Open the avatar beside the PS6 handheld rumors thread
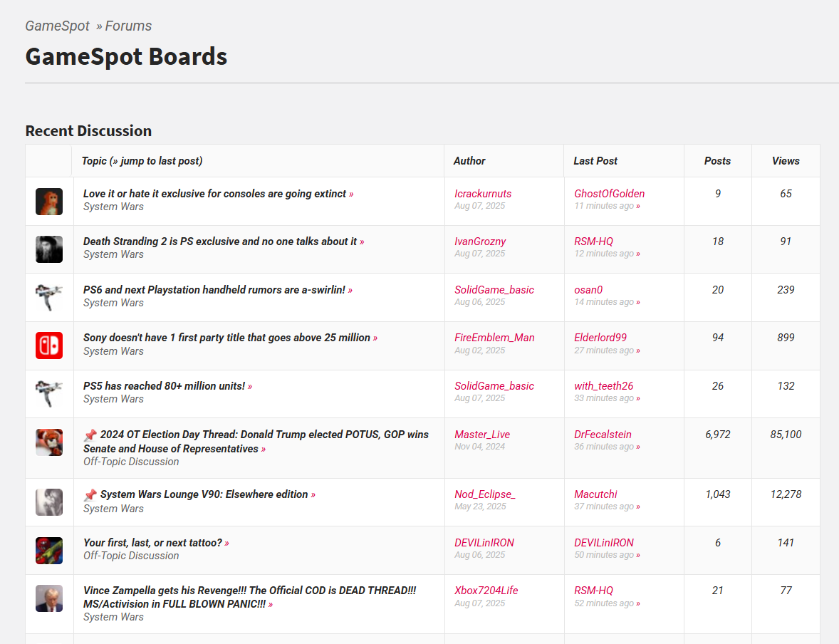The image size is (839, 644). pos(49,298)
